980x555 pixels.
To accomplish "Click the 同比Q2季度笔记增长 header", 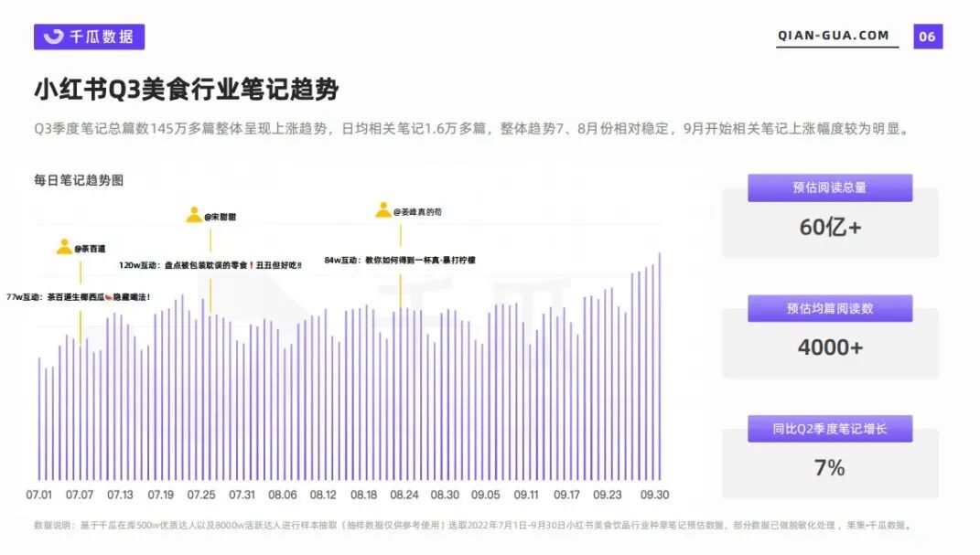I will coord(830,429).
